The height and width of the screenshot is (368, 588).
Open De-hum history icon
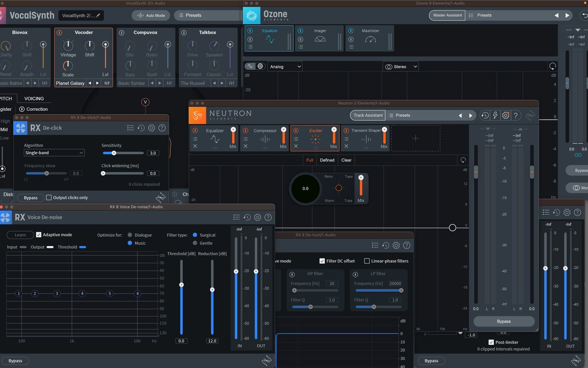click(x=386, y=245)
